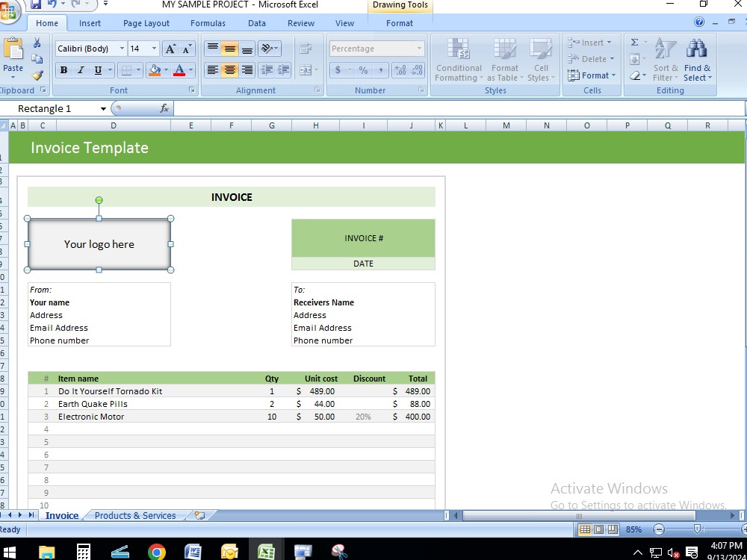This screenshot has height=560, width=747.
Task: Open the Cell Styles gallery
Action: pos(541,60)
